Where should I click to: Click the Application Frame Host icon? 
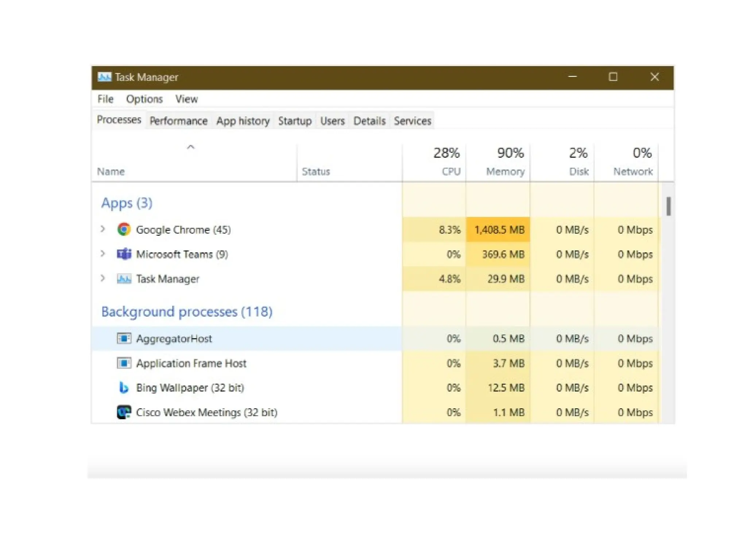click(124, 363)
